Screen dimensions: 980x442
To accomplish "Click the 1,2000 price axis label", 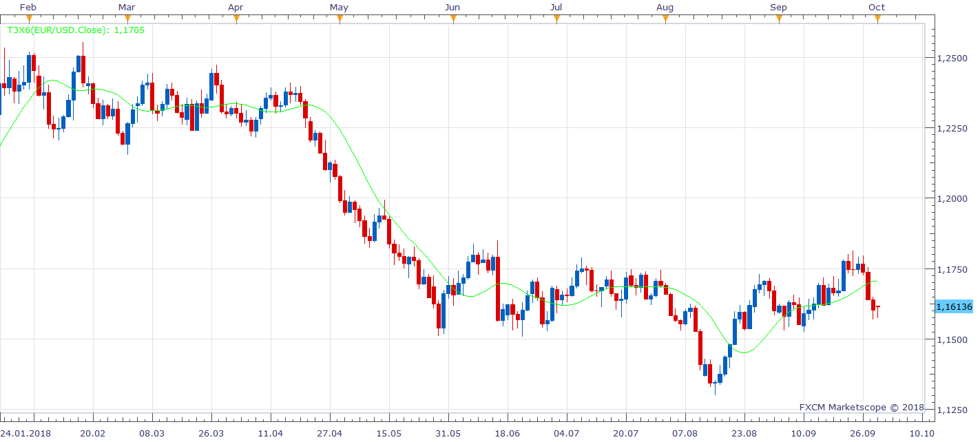I will tap(951, 199).
